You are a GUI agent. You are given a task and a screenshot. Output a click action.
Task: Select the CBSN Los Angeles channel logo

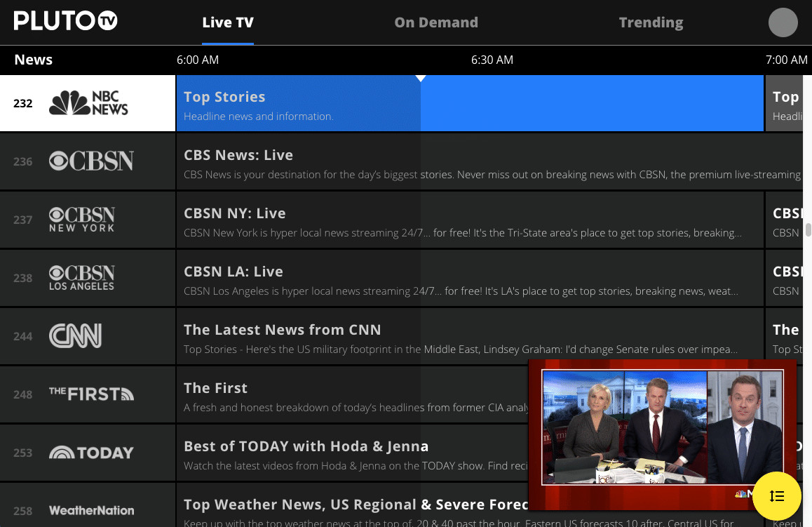pyautogui.click(x=82, y=278)
